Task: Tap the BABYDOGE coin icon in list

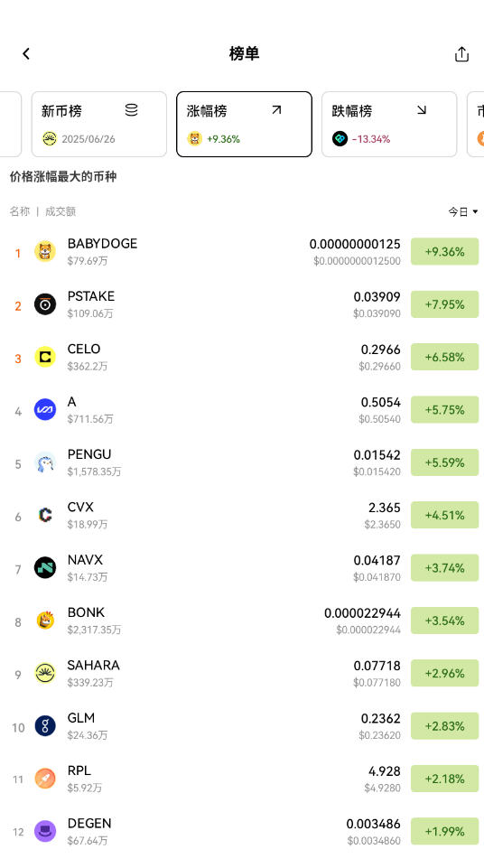Action: tap(45, 252)
